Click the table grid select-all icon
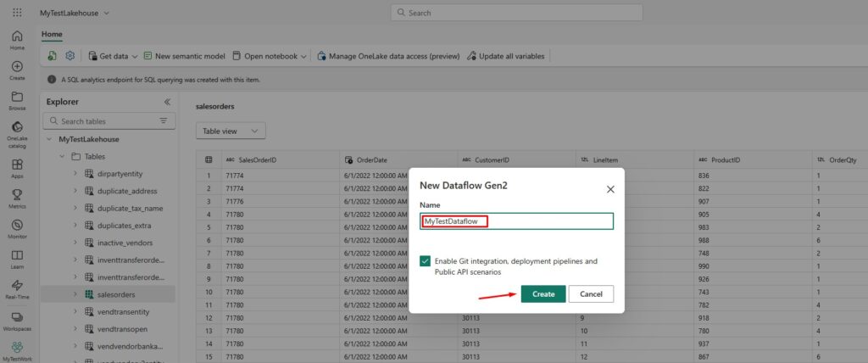 (209, 160)
